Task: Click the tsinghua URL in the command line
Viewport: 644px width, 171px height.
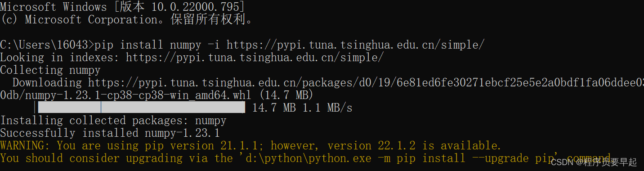Action: (356, 45)
